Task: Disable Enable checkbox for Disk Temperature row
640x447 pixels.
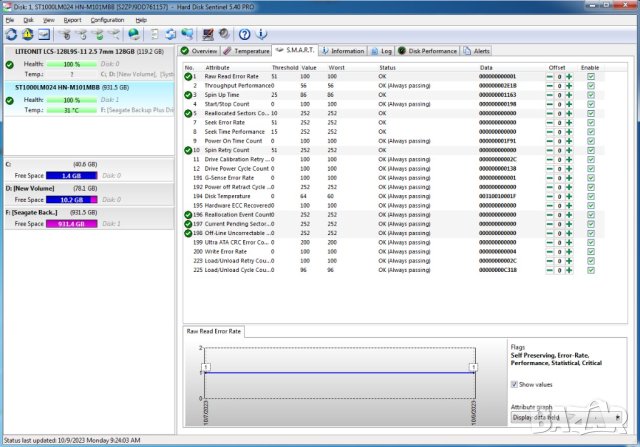Action: click(590, 196)
